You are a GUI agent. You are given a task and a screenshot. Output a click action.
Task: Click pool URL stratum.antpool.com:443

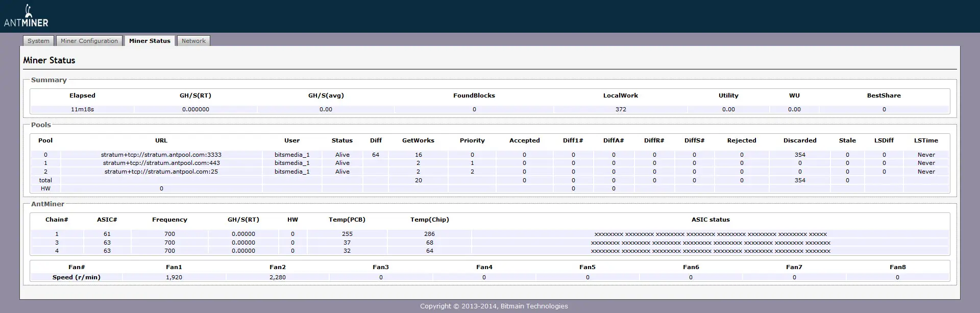pos(161,163)
